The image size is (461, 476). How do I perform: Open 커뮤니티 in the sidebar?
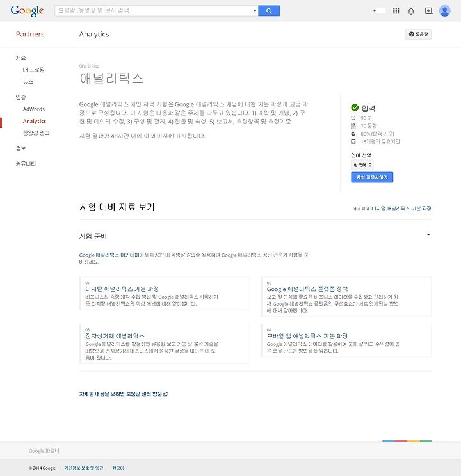coord(26,164)
